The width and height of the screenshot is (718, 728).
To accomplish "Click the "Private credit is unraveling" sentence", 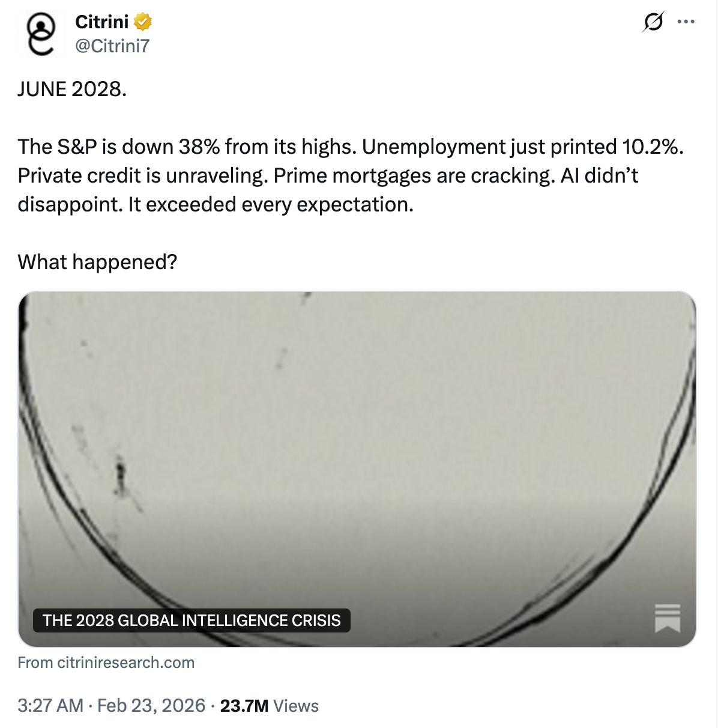I will (x=143, y=175).
